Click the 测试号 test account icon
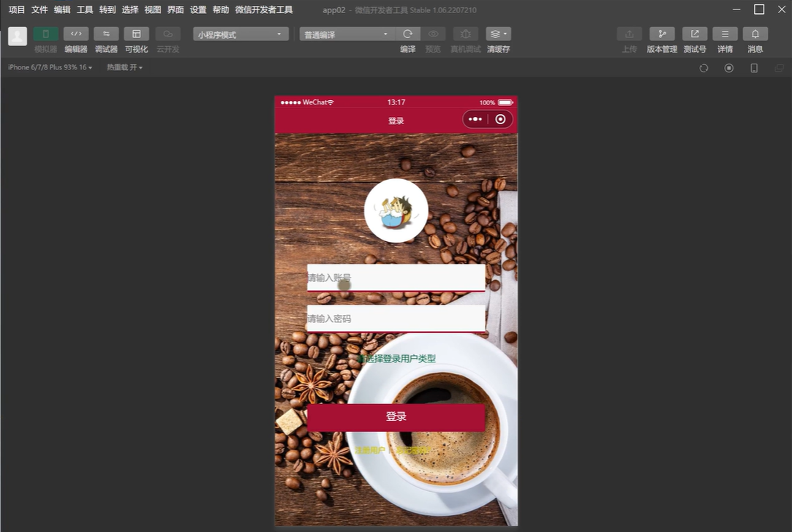 coord(695,34)
